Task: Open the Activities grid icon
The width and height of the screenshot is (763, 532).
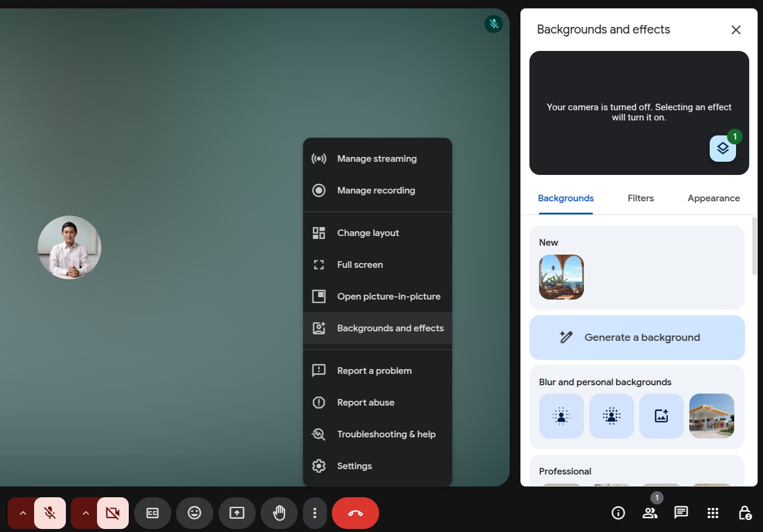Action: click(713, 513)
